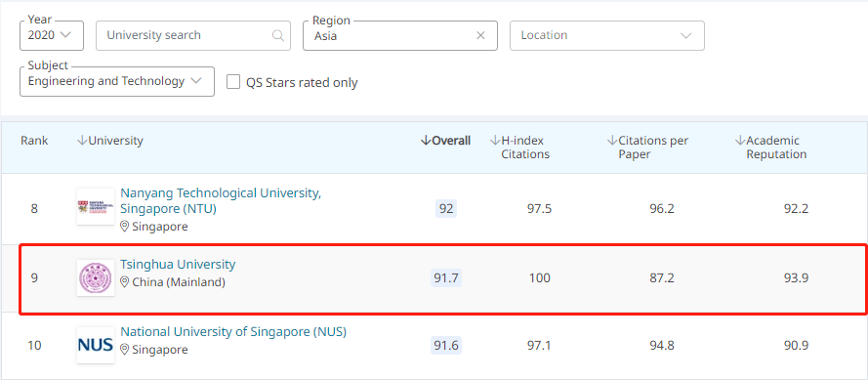This screenshot has height=380, width=868.
Task: Click the China (Mainland) location text
Action: [x=179, y=282]
